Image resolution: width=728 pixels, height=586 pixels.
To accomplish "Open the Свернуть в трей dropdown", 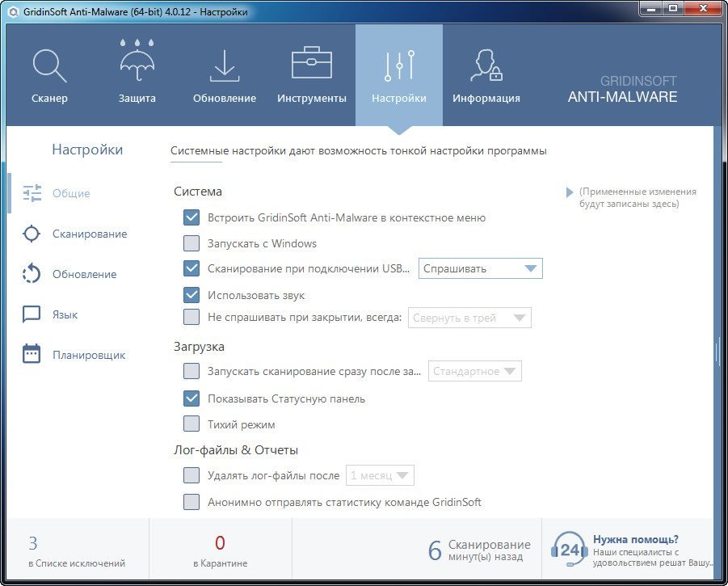I will coord(469,318).
